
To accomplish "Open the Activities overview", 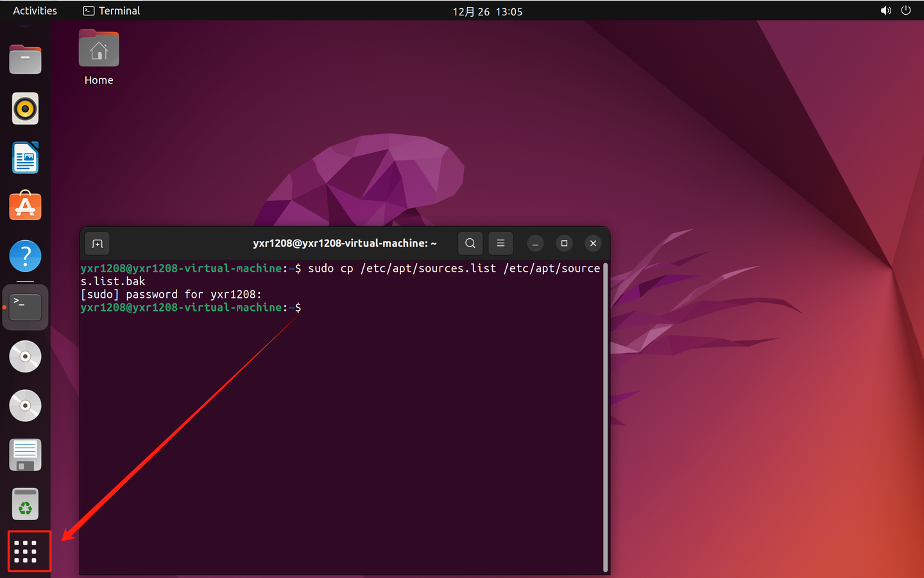I will pos(35,10).
